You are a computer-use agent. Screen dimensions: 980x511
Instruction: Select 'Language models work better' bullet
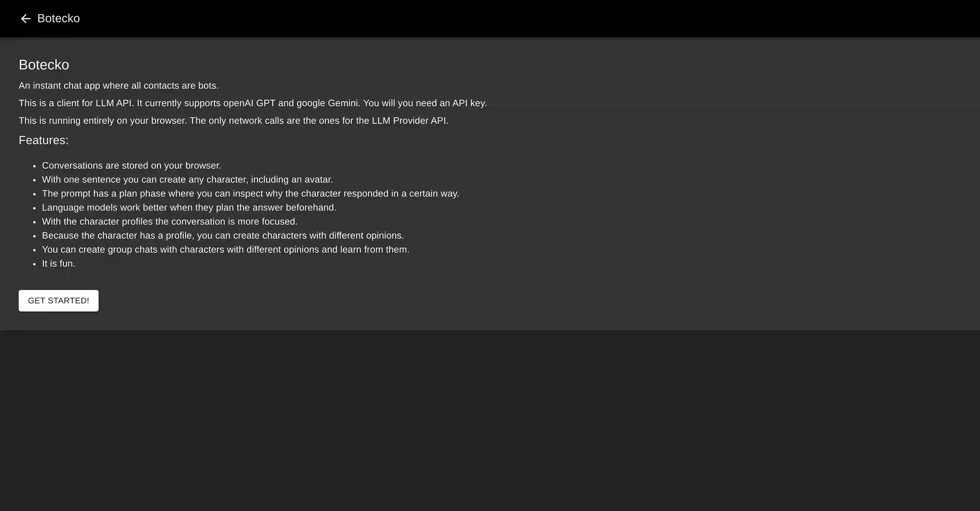[189, 208]
